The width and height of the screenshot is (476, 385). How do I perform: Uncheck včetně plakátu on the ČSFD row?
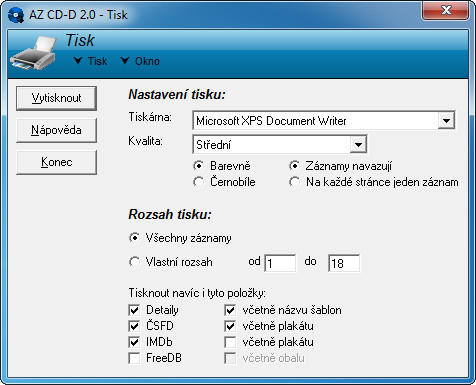[x=230, y=326]
